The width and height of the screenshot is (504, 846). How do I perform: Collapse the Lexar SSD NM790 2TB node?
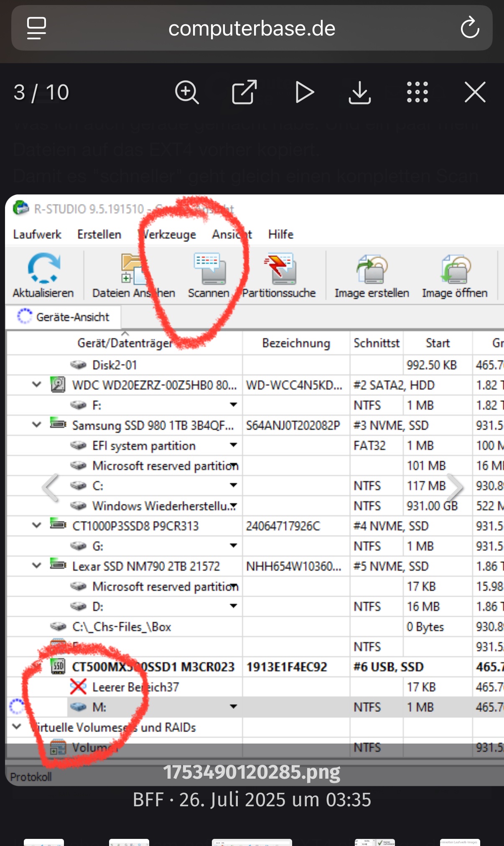[x=37, y=565]
